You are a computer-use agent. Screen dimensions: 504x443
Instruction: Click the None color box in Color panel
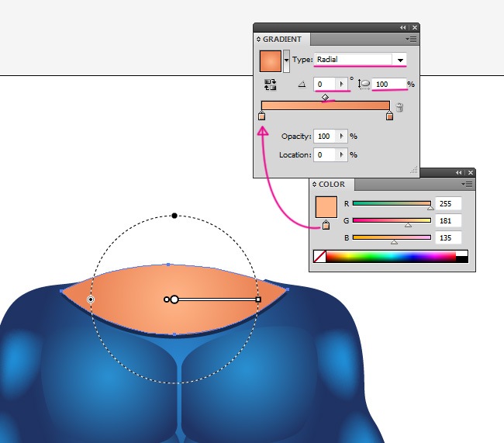[x=319, y=255]
